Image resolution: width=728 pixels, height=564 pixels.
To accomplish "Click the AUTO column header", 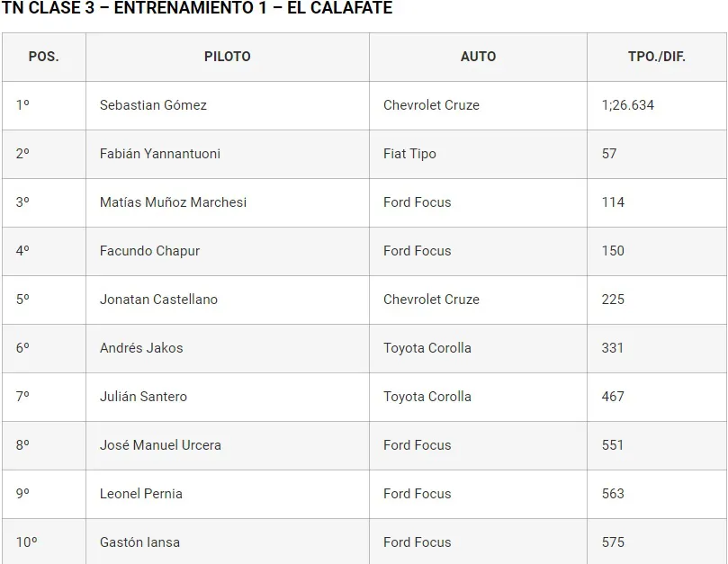I will click(478, 57).
